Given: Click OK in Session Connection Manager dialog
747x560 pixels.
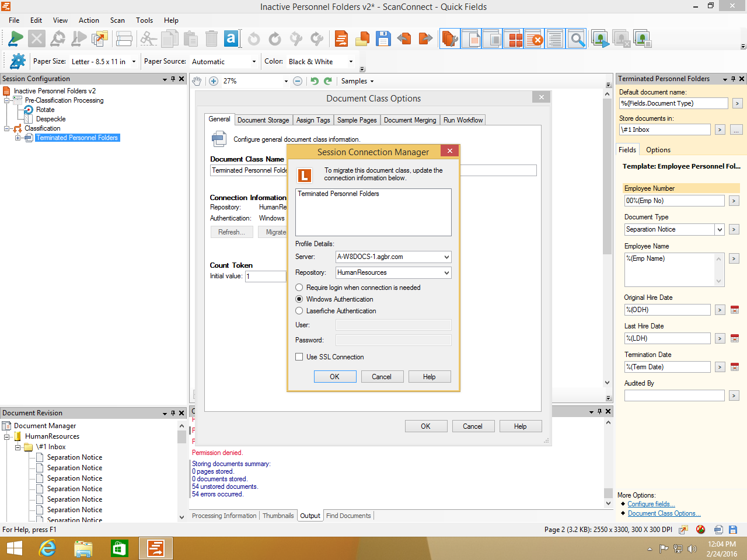Looking at the screenshot, I should click(334, 377).
